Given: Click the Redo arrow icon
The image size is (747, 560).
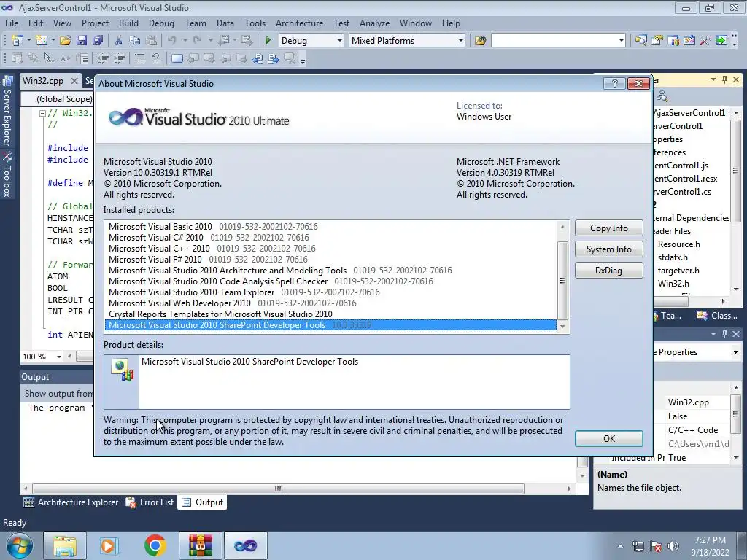Looking at the screenshot, I should (x=197, y=41).
